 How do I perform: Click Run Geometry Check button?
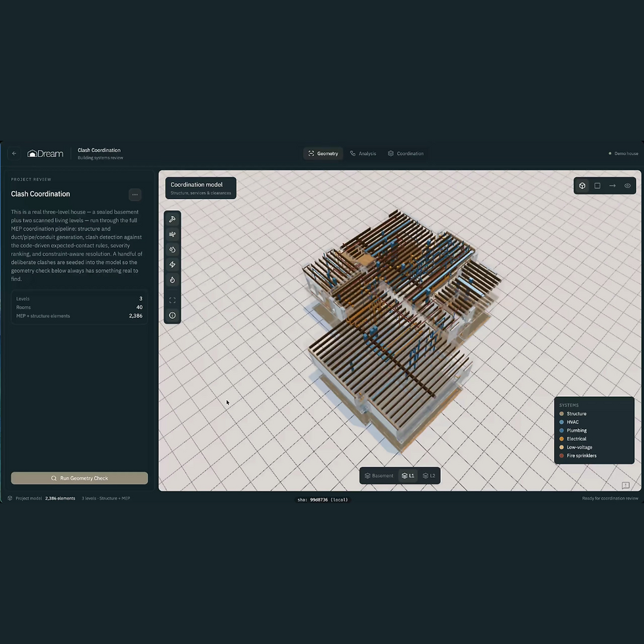(x=80, y=478)
